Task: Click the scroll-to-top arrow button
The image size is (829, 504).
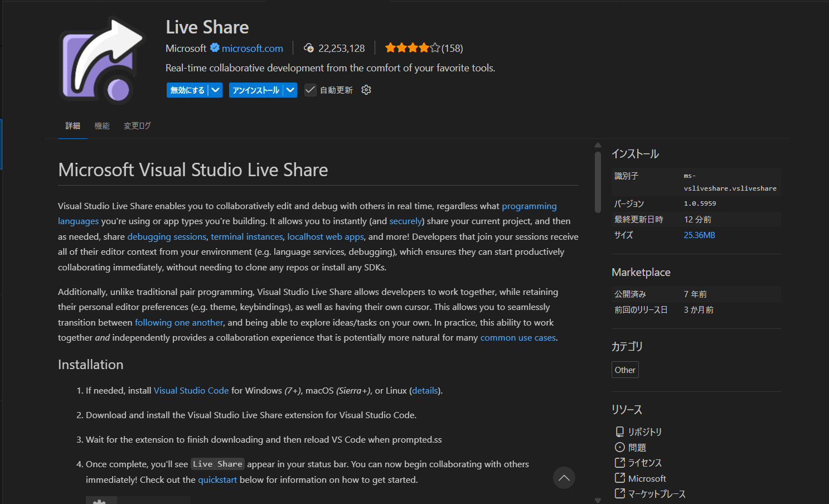Action: [x=564, y=478]
